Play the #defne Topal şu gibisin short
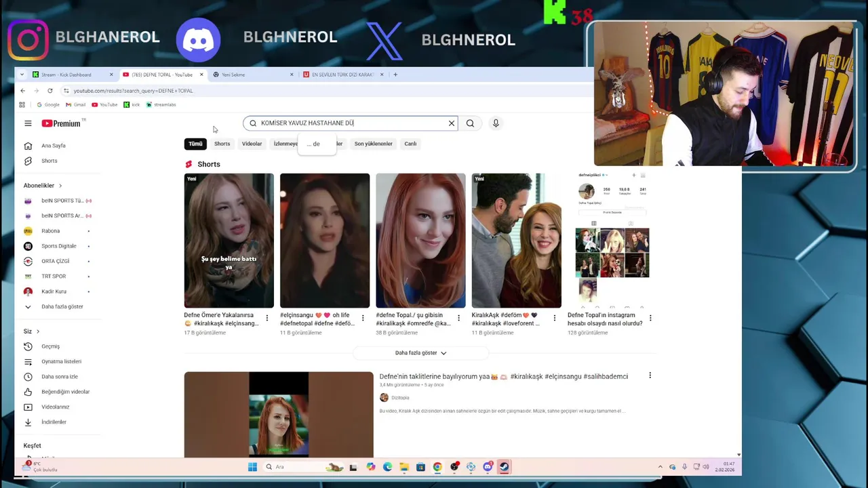868x488 pixels. (420, 241)
